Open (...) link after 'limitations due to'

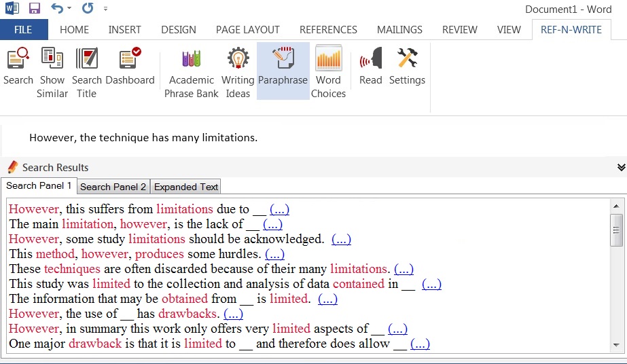coord(279,209)
